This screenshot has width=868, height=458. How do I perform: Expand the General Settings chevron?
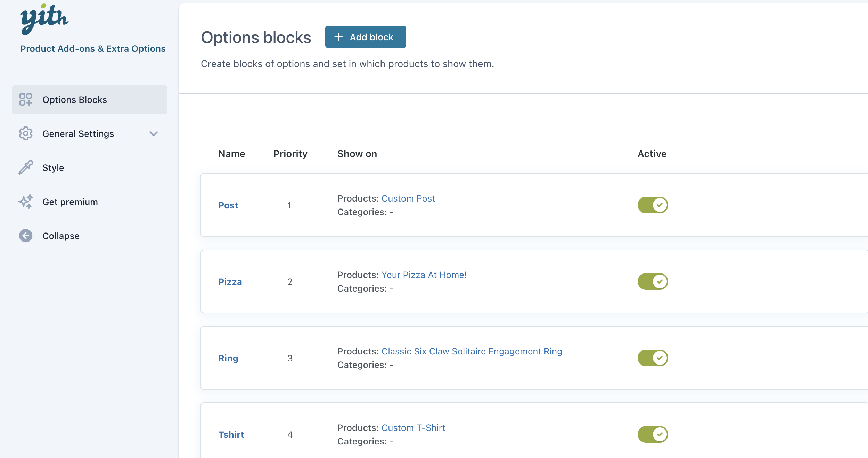(153, 134)
